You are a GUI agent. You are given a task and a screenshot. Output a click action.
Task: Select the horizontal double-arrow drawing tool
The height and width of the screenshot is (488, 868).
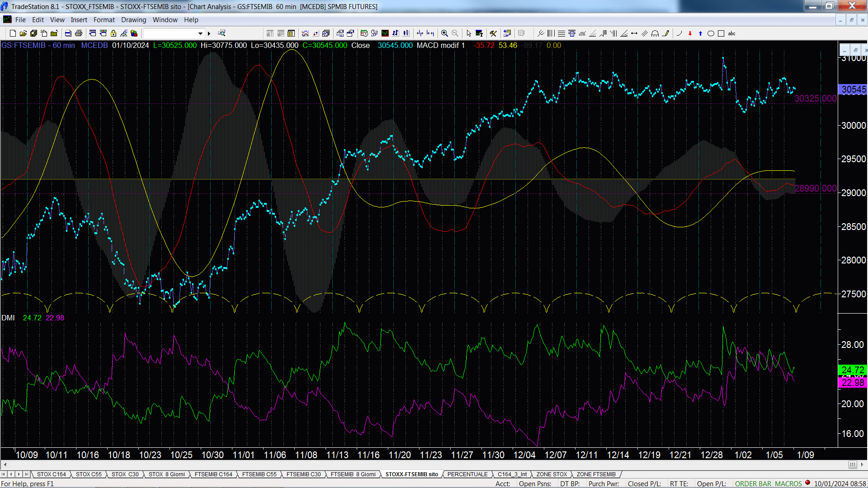(634, 33)
